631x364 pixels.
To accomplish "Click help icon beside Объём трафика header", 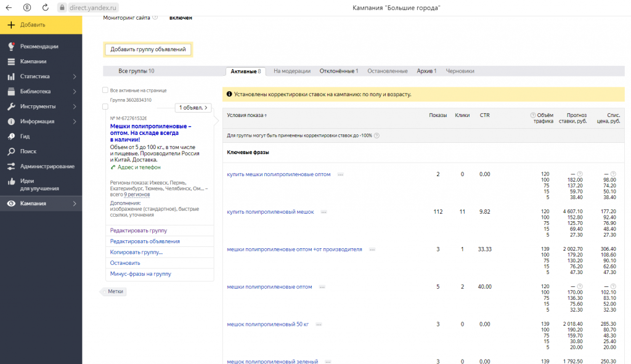I will click(x=533, y=115).
